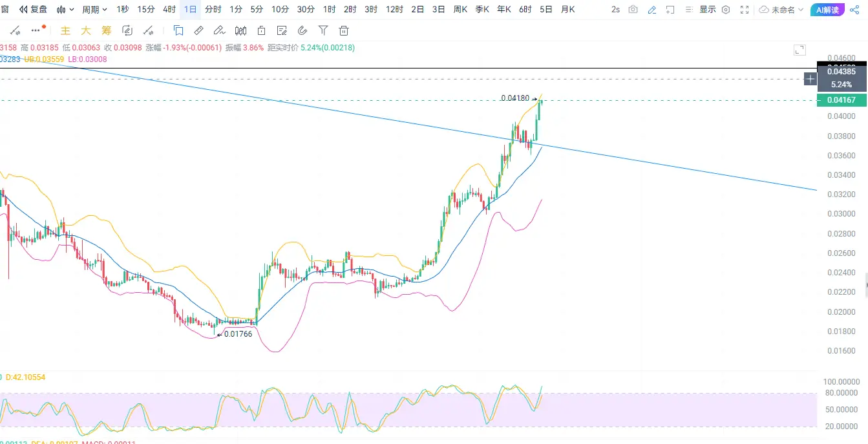Switch to the 12时 timeframe
Screen dimensions: 868x444
[x=395, y=10]
